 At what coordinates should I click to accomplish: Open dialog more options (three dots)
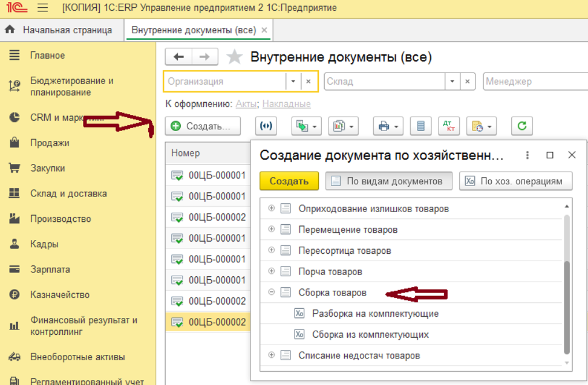click(x=528, y=155)
